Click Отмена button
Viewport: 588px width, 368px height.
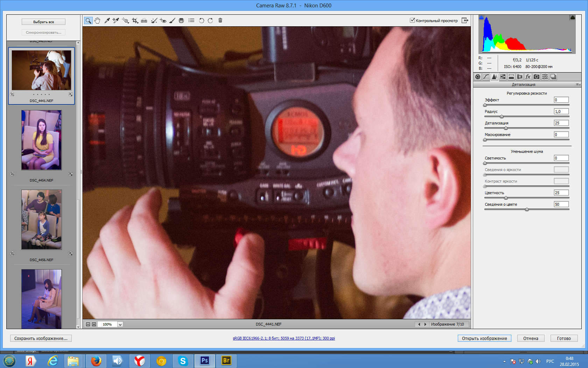click(x=531, y=338)
